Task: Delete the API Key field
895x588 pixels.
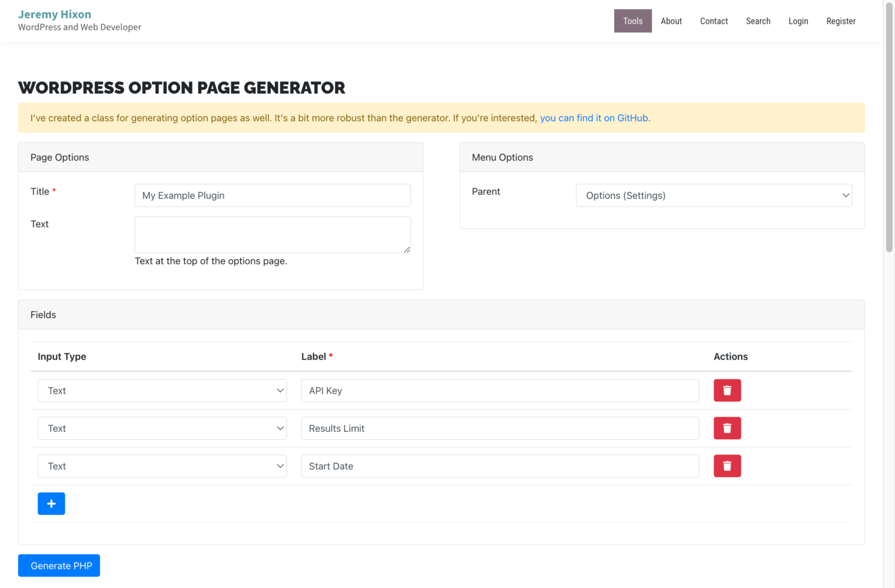Action: tap(727, 390)
